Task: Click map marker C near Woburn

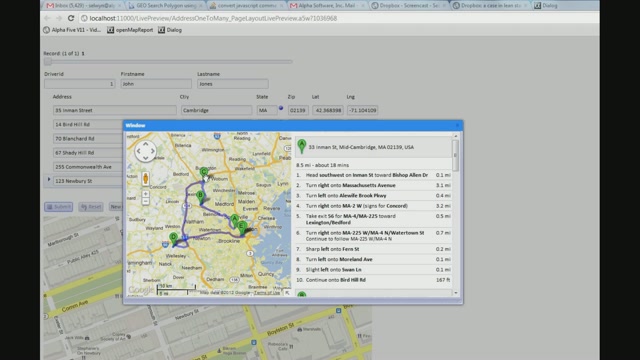Action: 204,173
